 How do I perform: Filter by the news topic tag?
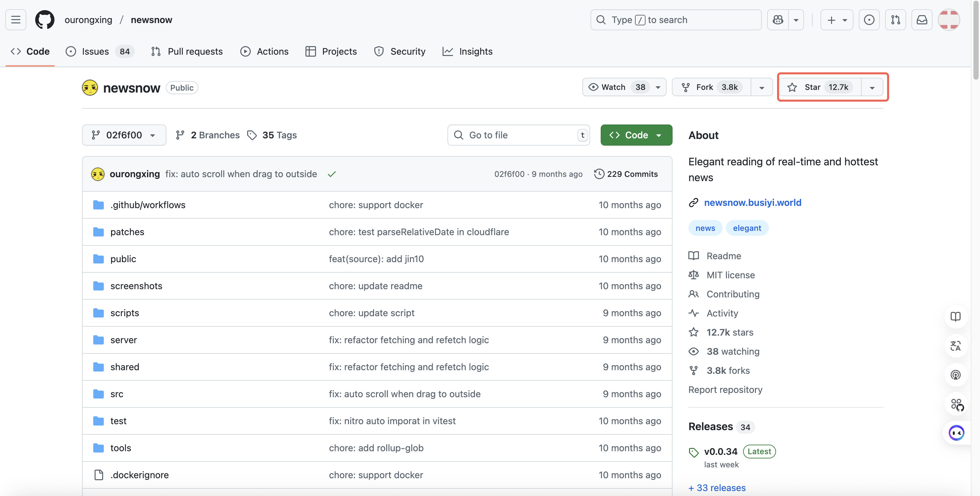coord(705,228)
